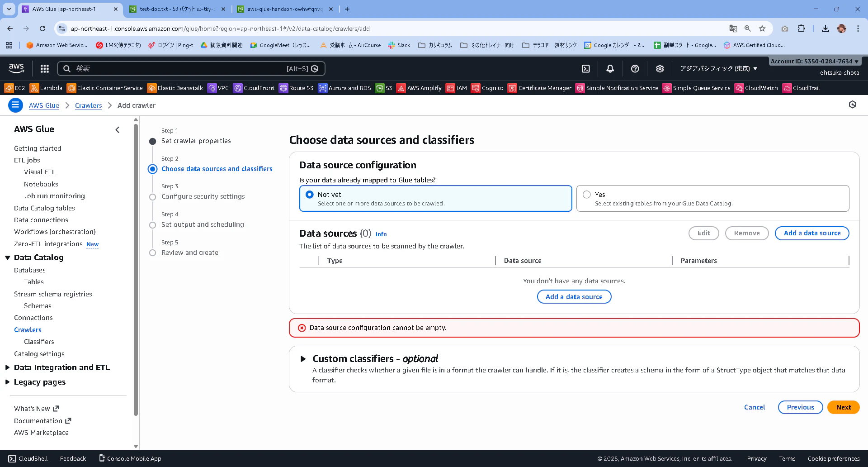Open browser tab list chevron
Image resolution: width=868 pixels, height=467 pixels.
coord(9,9)
